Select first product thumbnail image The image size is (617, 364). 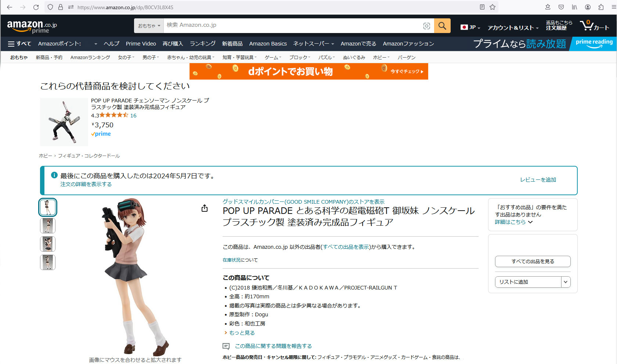pos(48,207)
